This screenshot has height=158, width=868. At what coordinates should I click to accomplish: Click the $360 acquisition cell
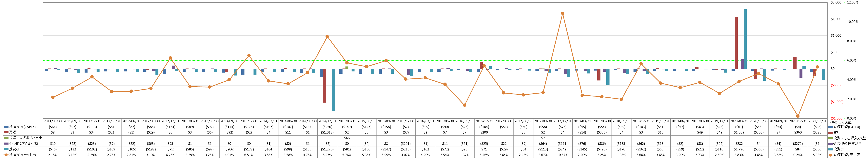[x=798, y=132]
